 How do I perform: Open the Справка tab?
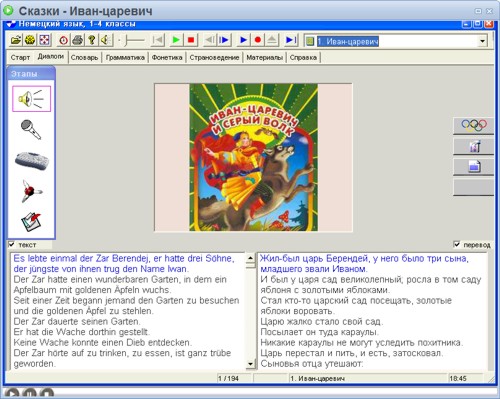coord(303,57)
